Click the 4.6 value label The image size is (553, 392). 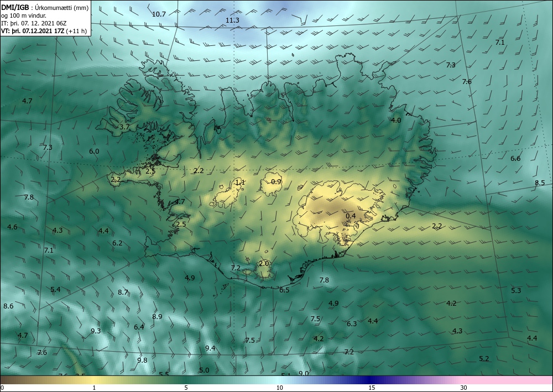pos(12,227)
